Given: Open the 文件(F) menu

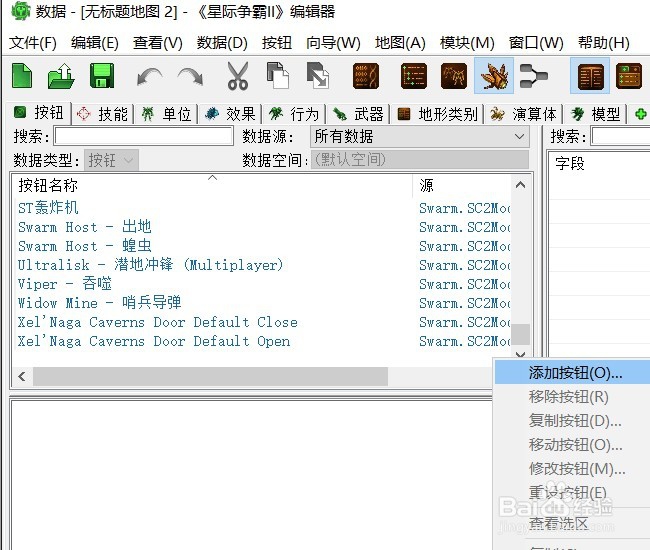Looking at the screenshot, I should 33,43.
